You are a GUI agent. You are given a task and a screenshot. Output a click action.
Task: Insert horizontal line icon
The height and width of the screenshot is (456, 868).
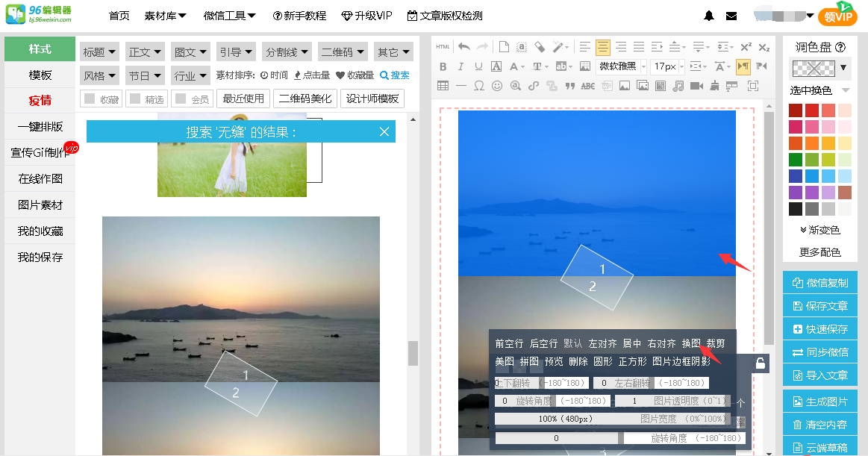(461, 86)
